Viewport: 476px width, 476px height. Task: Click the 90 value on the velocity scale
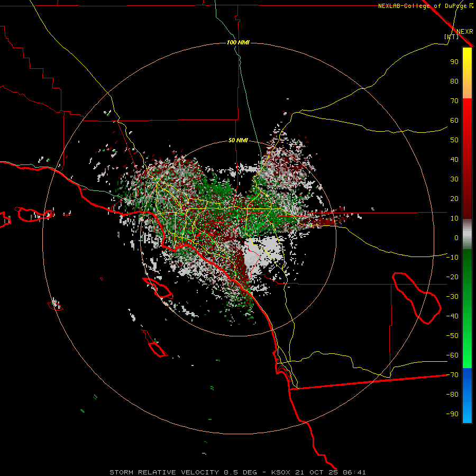coord(454,62)
